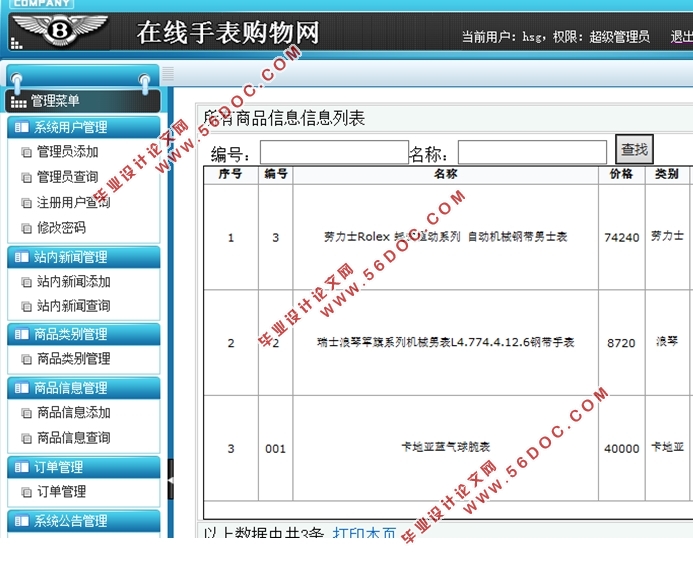Open 站内新闻查询 menu item
Viewport: 693px width, 575px height.
[x=73, y=306]
